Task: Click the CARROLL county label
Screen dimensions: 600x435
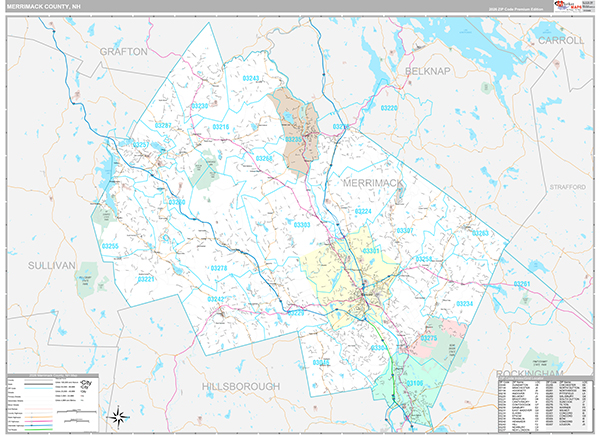Action: (561, 40)
